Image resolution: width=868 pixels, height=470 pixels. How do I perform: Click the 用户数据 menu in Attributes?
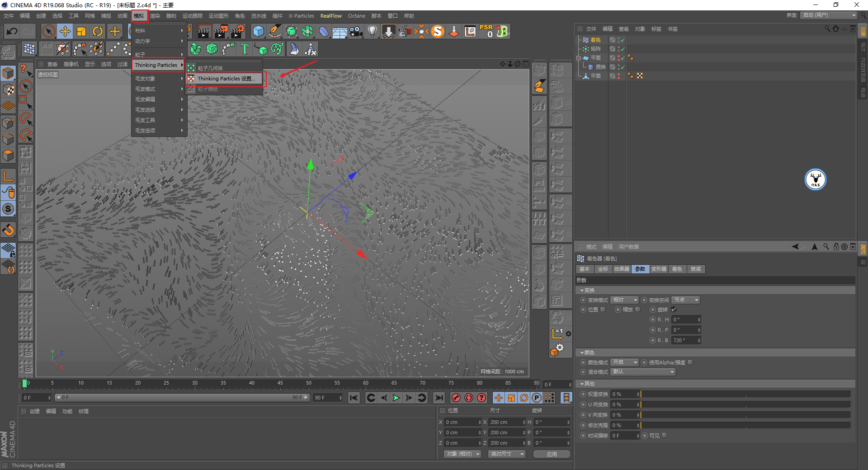pos(628,247)
